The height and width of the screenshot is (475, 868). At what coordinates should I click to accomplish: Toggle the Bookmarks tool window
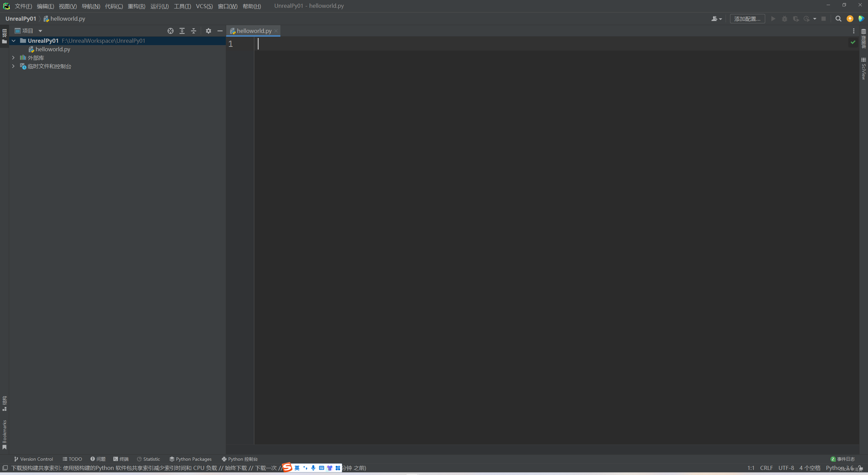tap(4, 433)
